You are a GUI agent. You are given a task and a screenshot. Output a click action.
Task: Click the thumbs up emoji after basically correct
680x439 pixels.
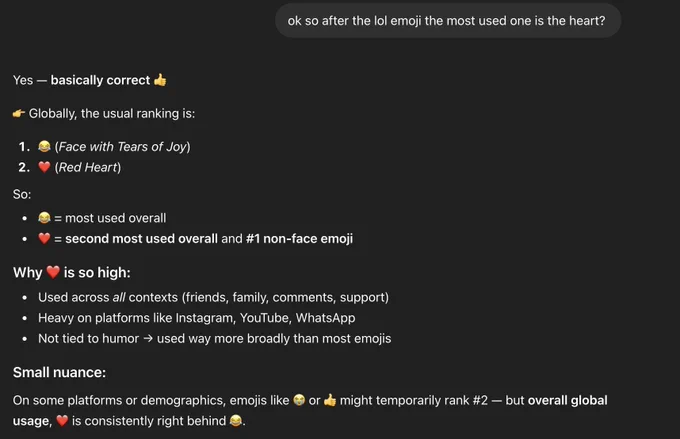click(160, 80)
